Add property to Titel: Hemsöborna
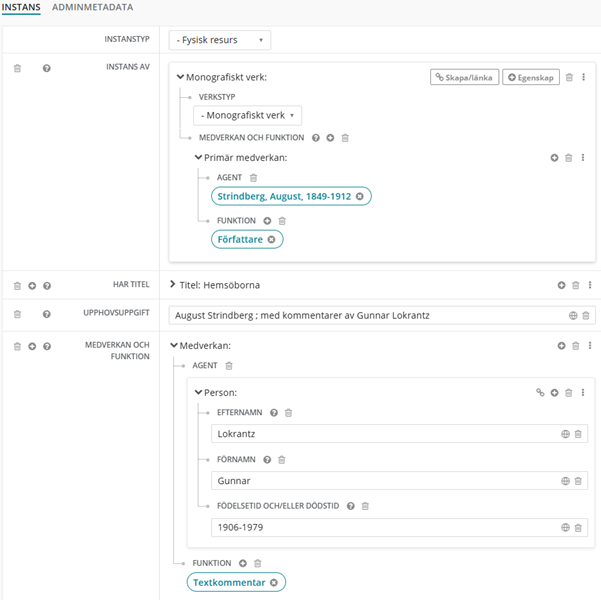 pos(562,285)
